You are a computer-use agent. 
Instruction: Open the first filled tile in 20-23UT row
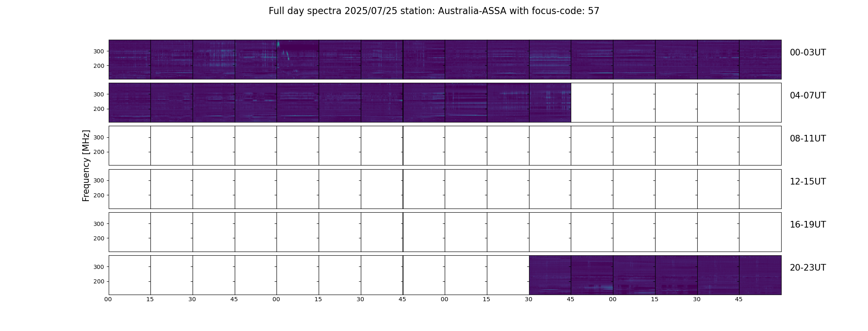pos(550,275)
